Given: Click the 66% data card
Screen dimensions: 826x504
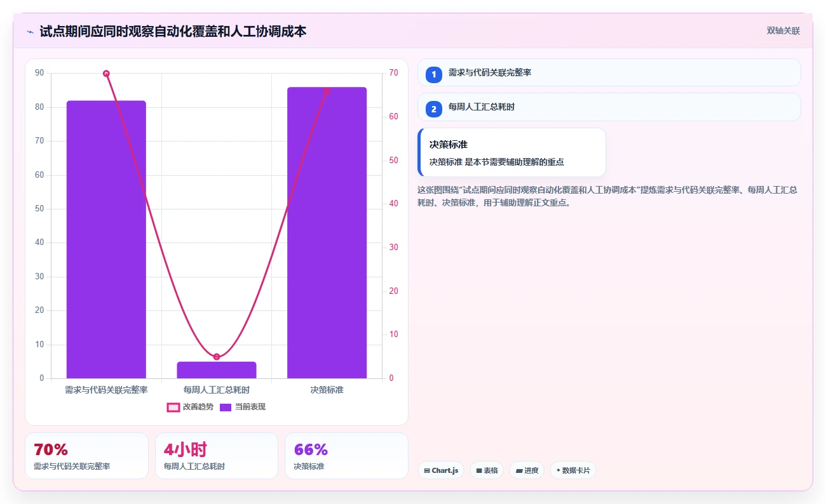Looking at the screenshot, I should pyautogui.click(x=346, y=456).
